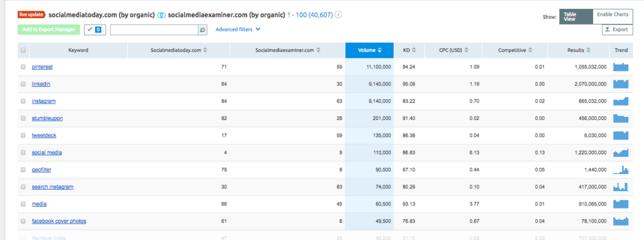Switch to Table View
Screen dimensions: 644x240
(576, 16)
